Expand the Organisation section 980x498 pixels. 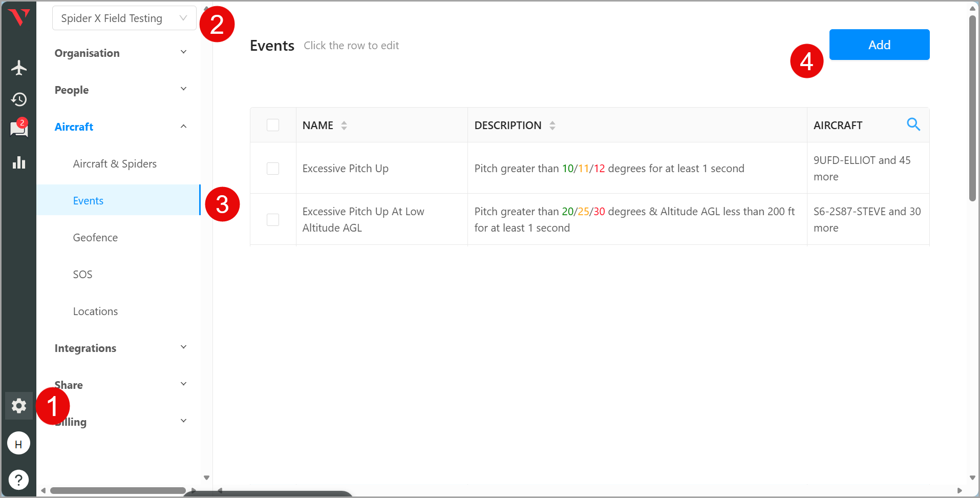click(x=121, y=53)
